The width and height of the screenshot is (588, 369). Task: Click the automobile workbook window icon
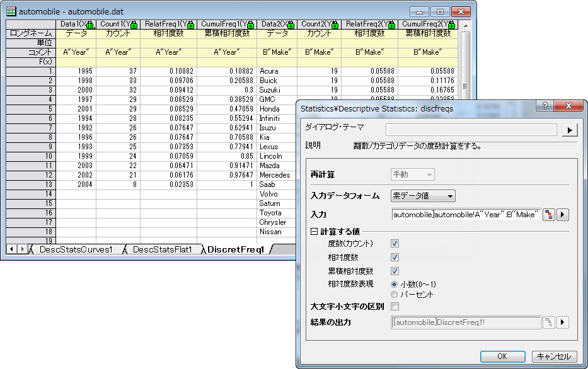(11, 11)
